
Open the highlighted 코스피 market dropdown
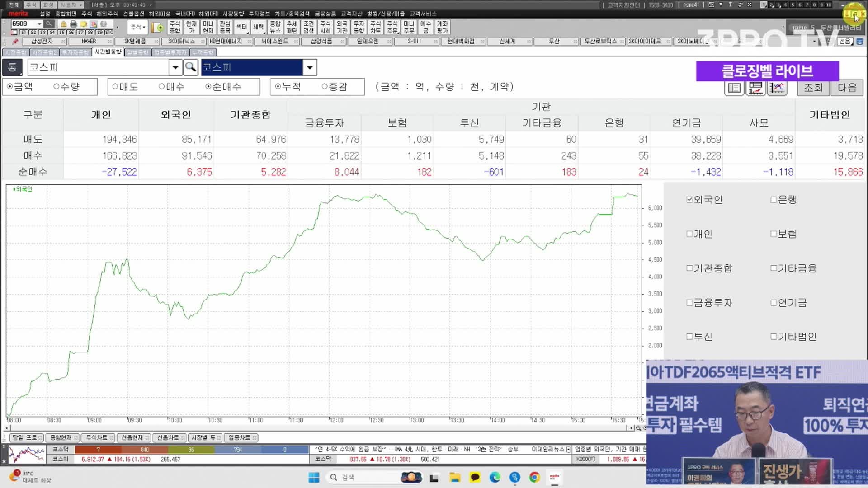pyautogui.click(x=309, y=68)
